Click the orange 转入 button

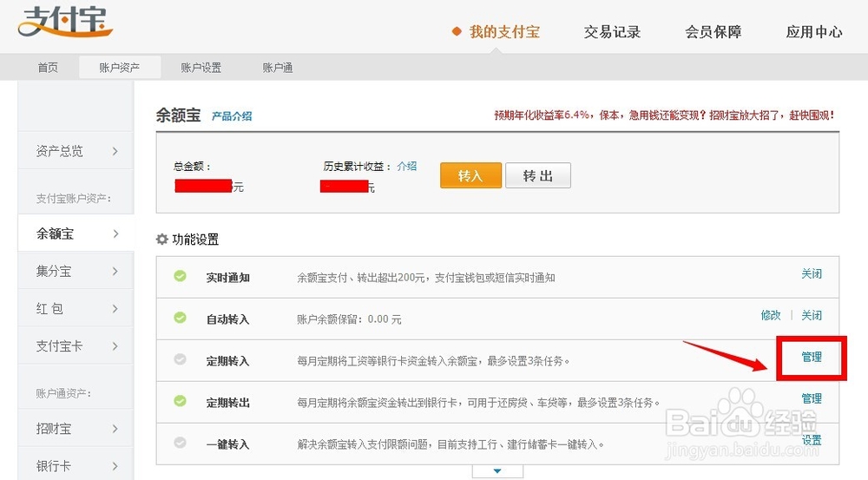[x=470, y=175]
